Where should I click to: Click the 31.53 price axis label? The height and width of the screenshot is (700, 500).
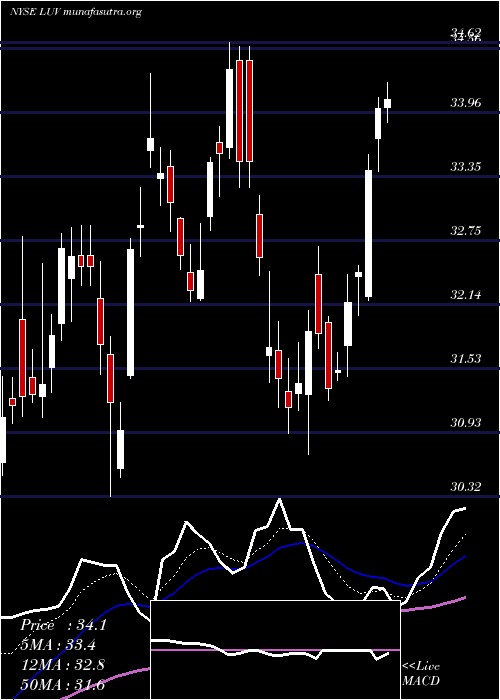[466, 358]
